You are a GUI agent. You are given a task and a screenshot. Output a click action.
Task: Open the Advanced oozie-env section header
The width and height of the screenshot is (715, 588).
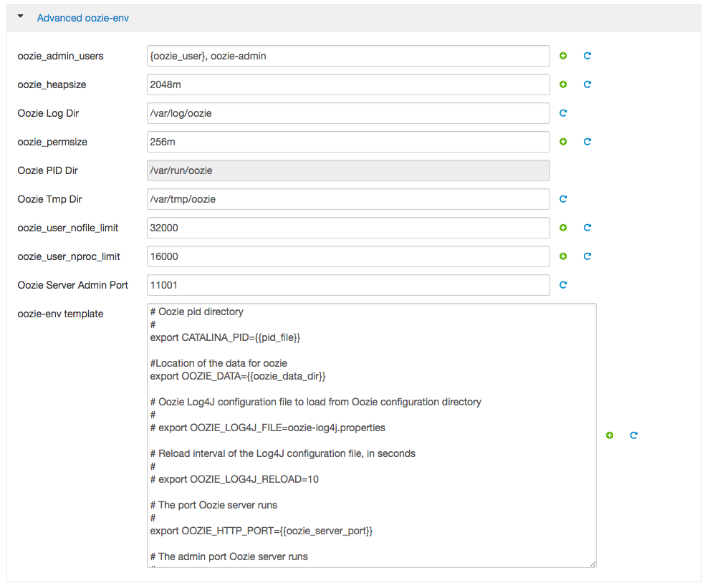tap(84, 18)
